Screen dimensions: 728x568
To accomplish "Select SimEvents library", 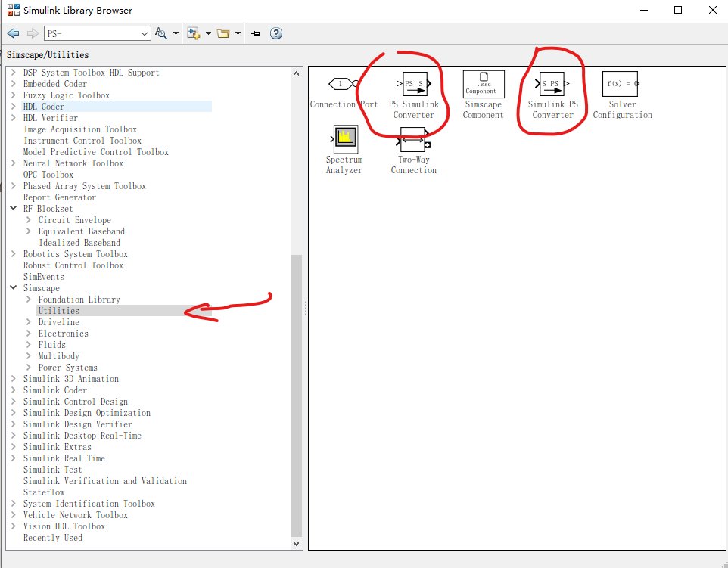I will click(44, 277).
